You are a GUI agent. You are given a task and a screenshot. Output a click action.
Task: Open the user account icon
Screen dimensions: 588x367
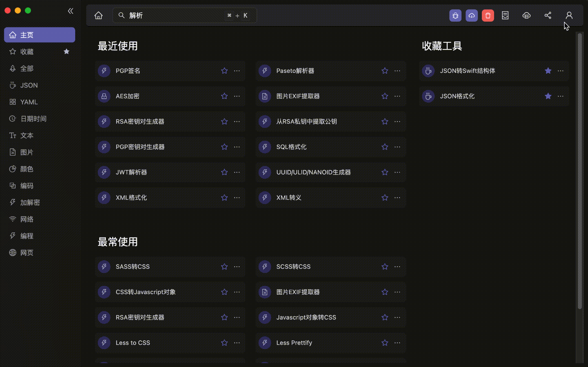pyautogui.click(x=569, y=15)
